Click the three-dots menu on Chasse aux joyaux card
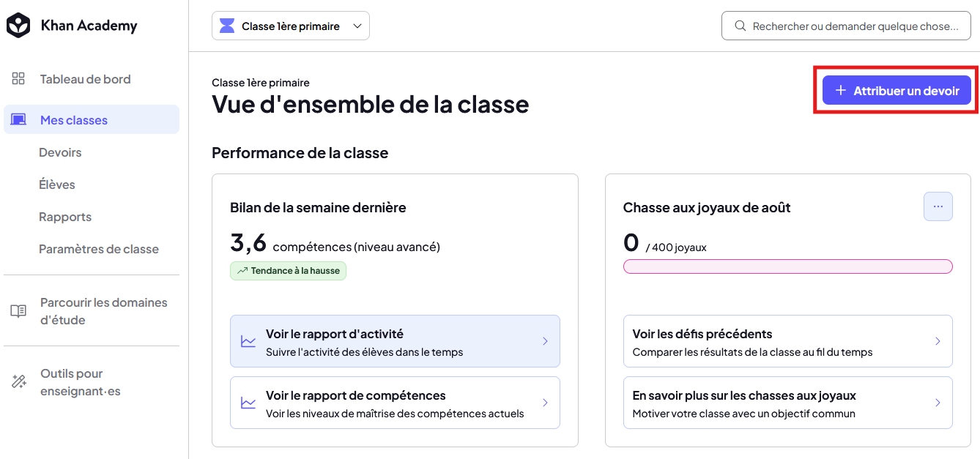The height and width of the screenshot is (459, 980). (938, 206)
